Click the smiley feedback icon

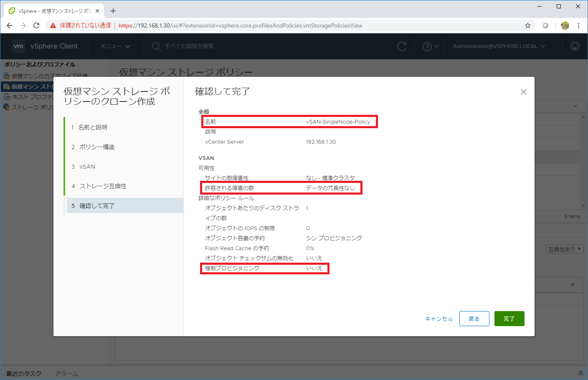575,46
